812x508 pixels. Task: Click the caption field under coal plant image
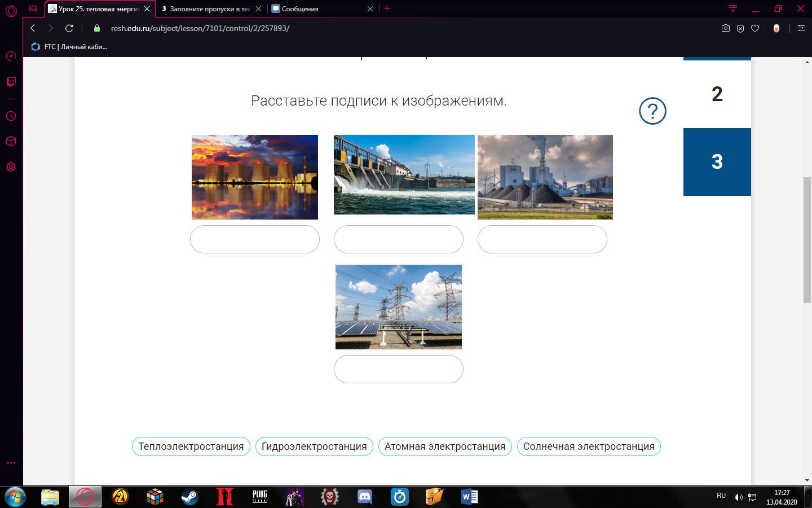tap(542, 239)
